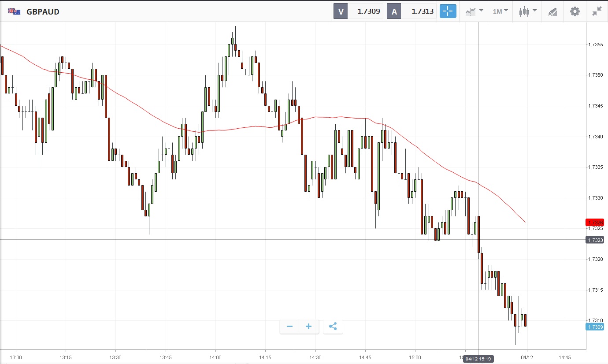608x364 pixels.
Task: Toggle the crosshair cursor tool
Action: click(448, 11)
